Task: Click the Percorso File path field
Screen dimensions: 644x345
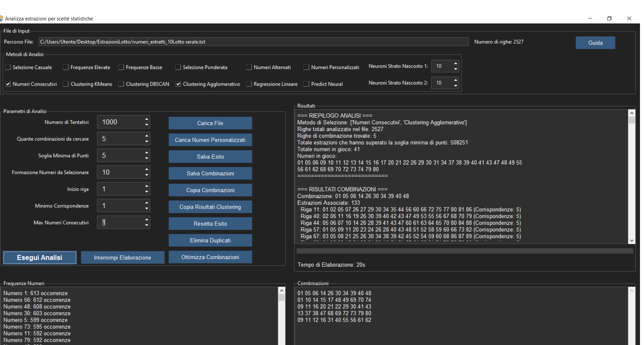Action: [x=253, y=42]
